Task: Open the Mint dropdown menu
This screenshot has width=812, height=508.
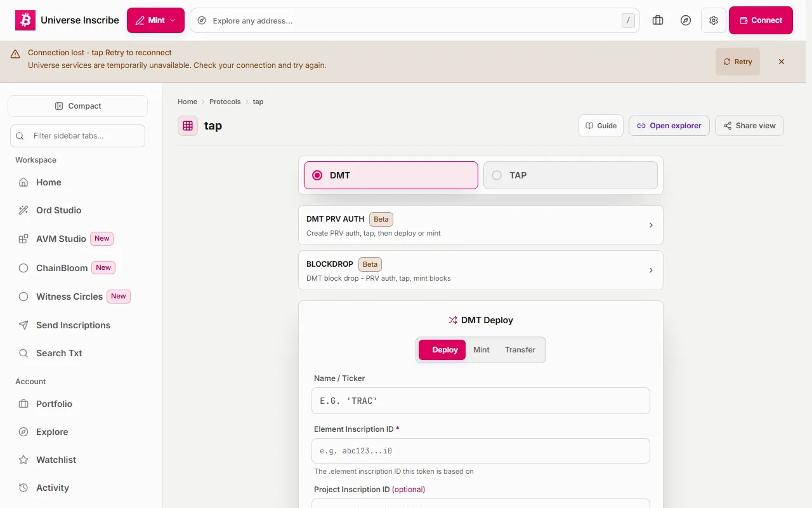Action: (x=155, y=20)
